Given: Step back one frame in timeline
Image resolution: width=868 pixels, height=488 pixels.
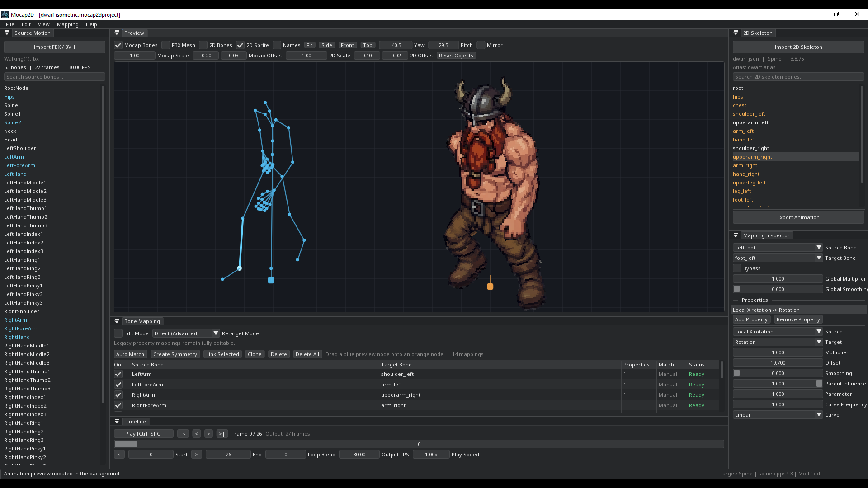Looking at the screenshot, I should [x=197, y=434].
